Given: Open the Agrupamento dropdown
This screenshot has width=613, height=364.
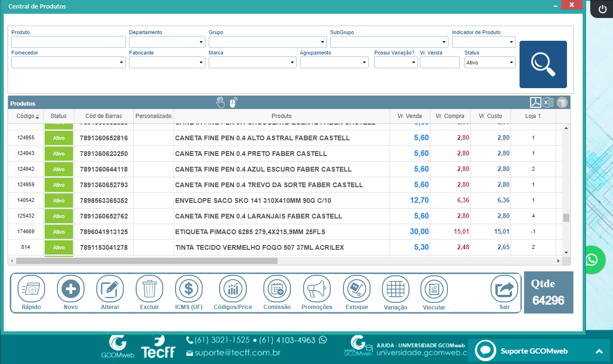Looking at the screenshot, I should [334, 63].
